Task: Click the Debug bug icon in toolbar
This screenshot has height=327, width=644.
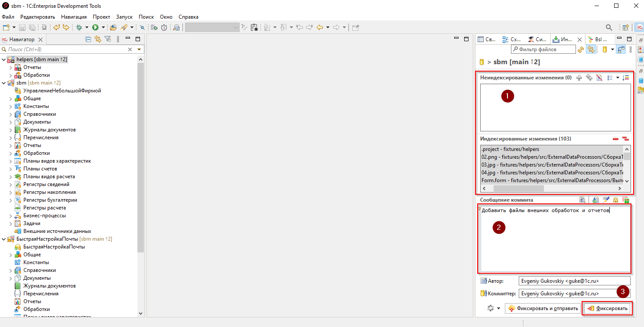Action: (79, 27)
